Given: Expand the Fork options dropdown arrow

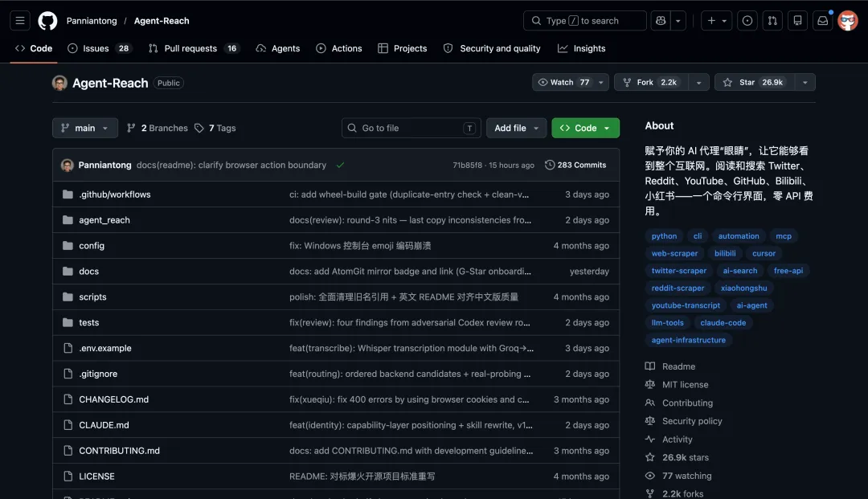Looking at the screenshot, I should pos(698,83).
